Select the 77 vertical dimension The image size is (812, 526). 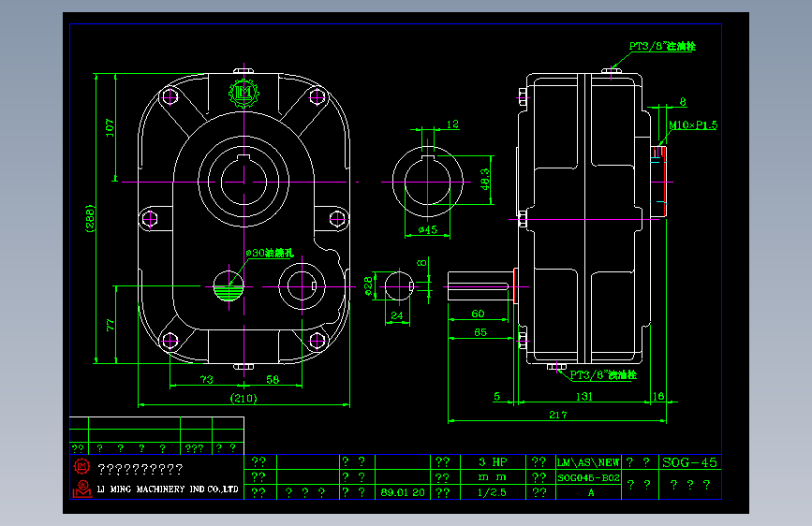(x=110, y=325)
